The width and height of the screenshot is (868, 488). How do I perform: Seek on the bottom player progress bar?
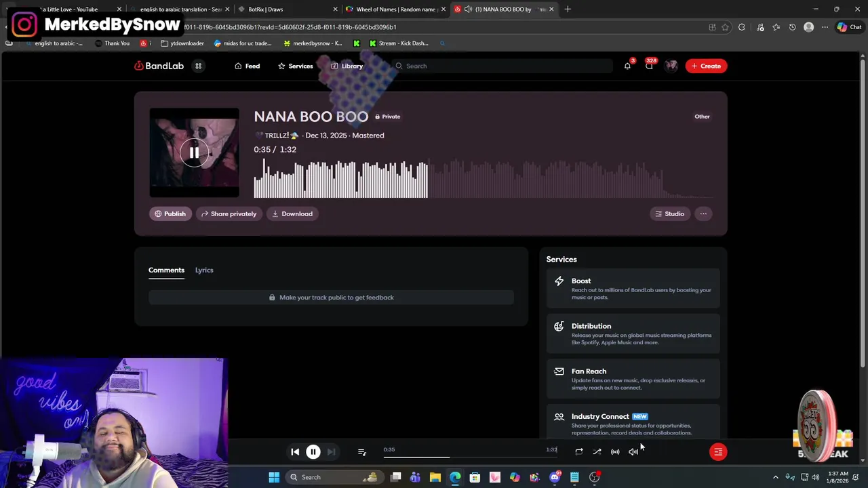click(x=471, y=457)
